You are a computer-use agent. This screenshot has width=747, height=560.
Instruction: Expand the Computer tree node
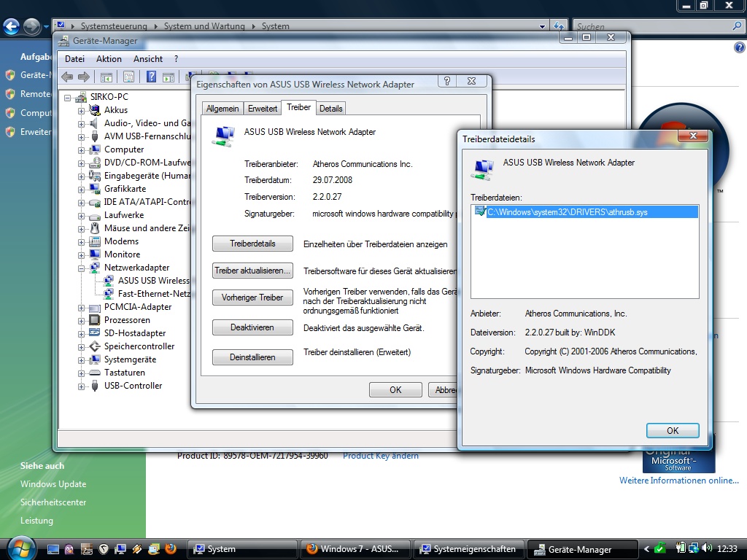tap(82, 150)
